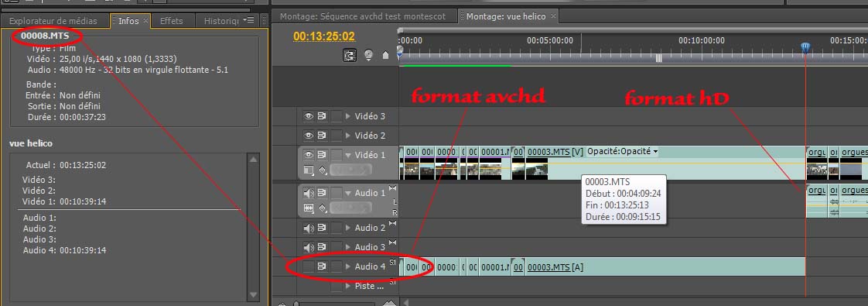Switch to the Effets tab
This screenshot has width=868, height=306.
click(172, 20)
